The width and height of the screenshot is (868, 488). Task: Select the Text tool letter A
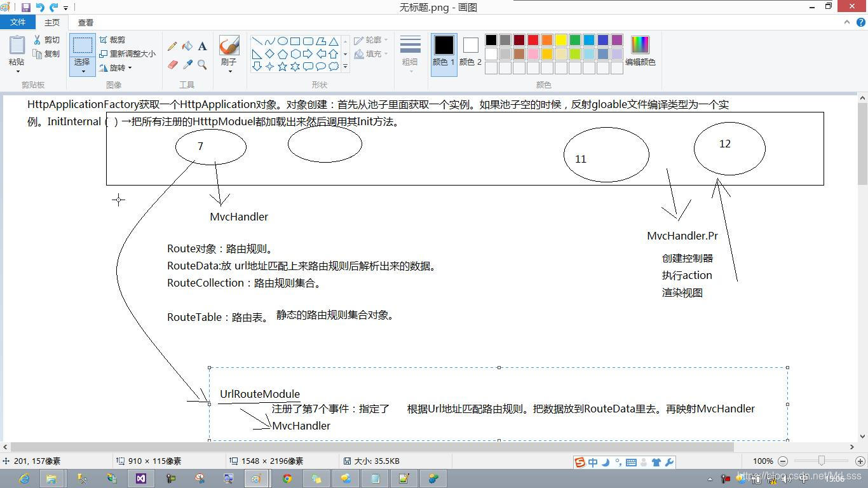202,46
